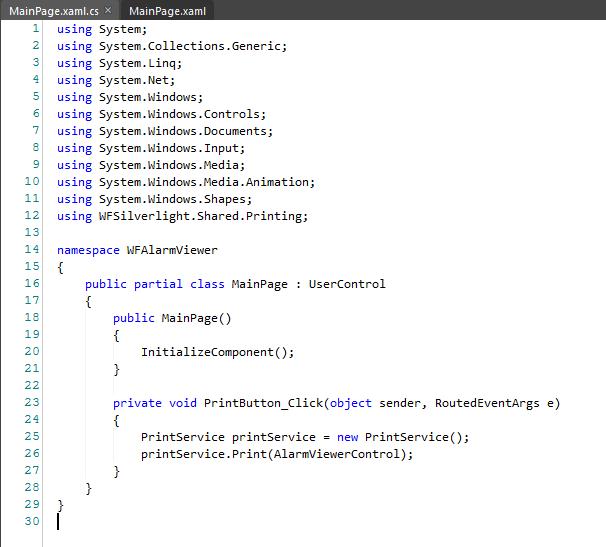Select the MainPage.xaml.cs tab
606x547 pixels.
click(53, 11)
